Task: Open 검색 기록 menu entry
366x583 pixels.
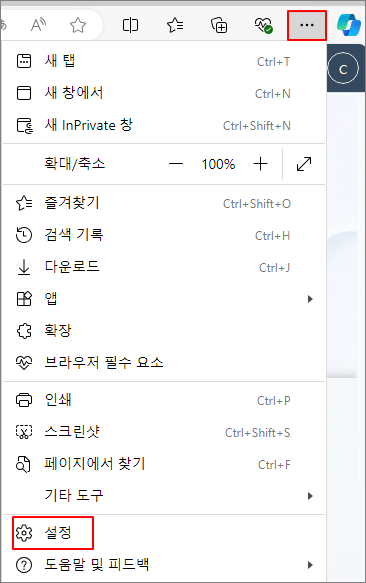Action: (x=164, y=235)
